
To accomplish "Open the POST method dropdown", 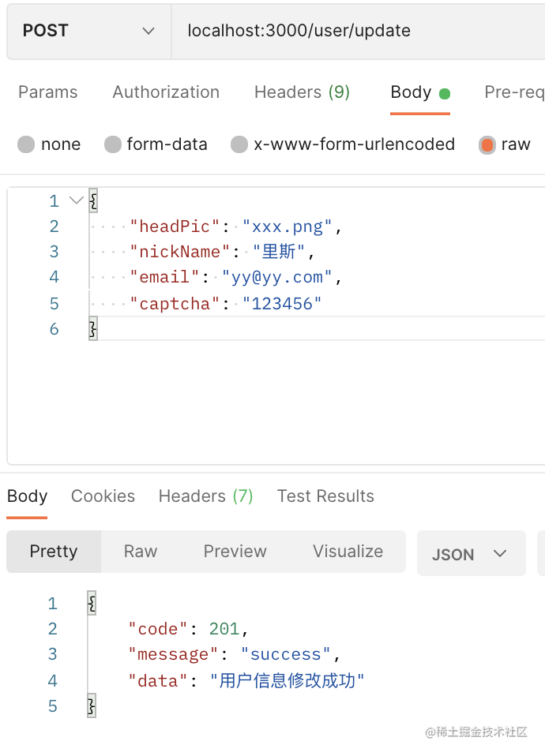I will [88, 31].
